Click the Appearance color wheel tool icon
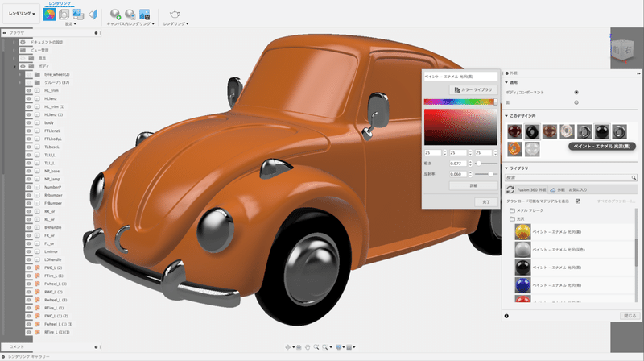The width and height of the screenshot is (644, 361). click(49, 15)
